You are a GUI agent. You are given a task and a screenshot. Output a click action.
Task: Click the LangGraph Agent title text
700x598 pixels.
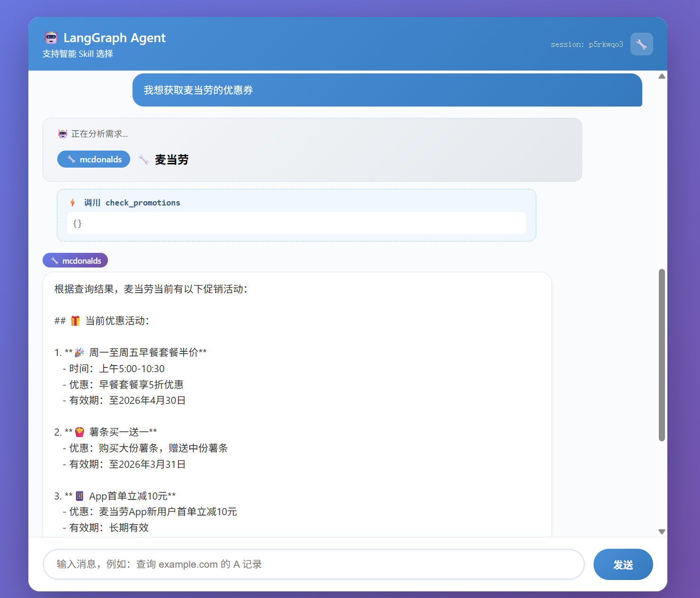pyautogui.click(x=115, y=38)
